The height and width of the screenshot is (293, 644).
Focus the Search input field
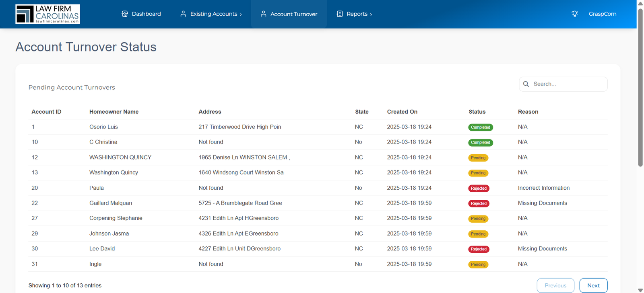click(x=563, y=84)
